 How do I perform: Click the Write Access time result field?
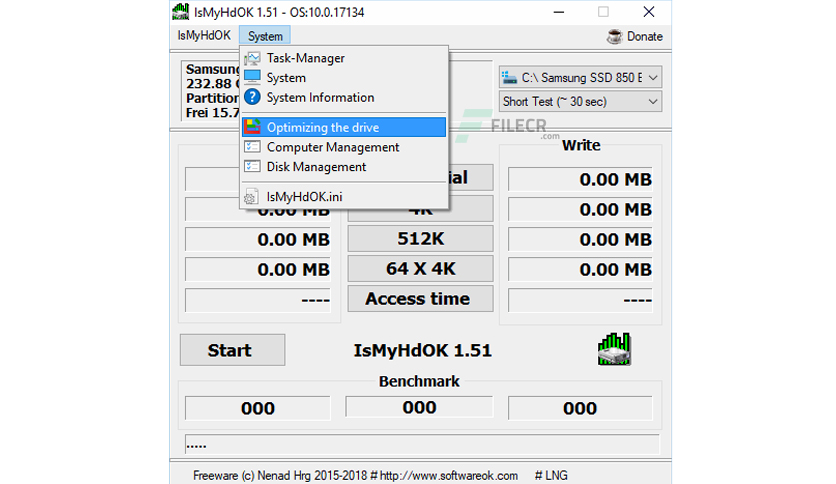point(580,300)
